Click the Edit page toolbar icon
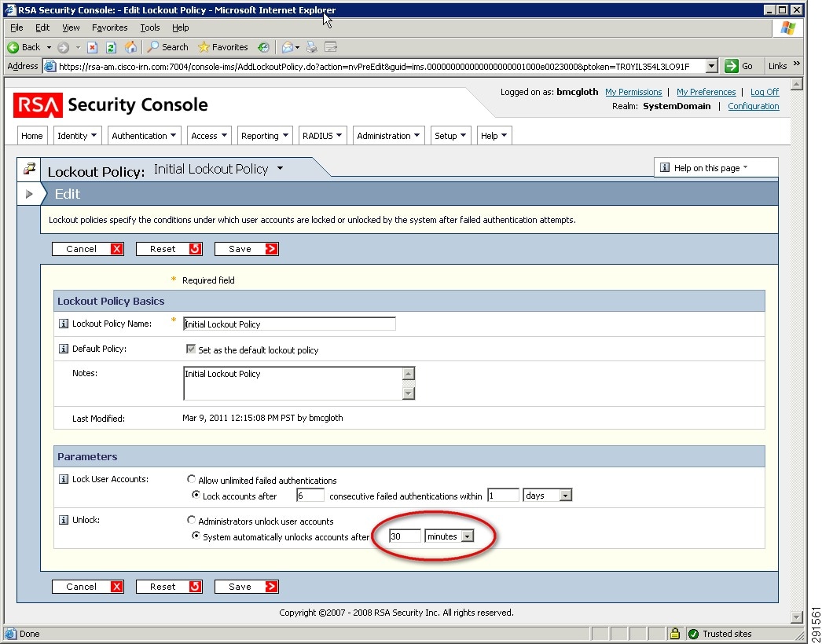The image size is (822, 644). 331,47
